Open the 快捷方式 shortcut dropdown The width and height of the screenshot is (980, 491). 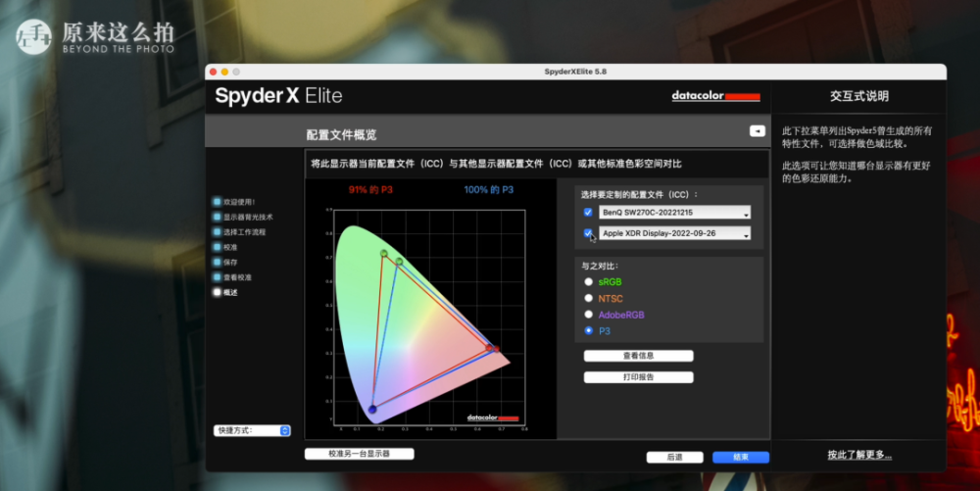pyautogui.click(x=252, y=430)
